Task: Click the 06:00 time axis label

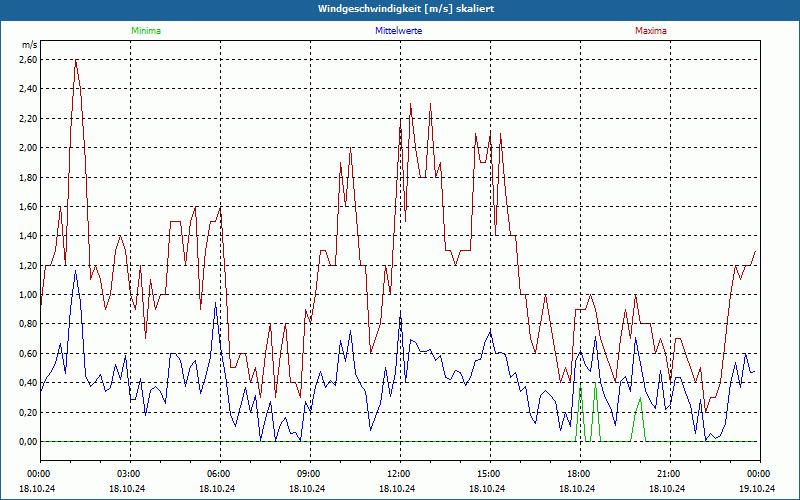Action: [x=220, y=474]
